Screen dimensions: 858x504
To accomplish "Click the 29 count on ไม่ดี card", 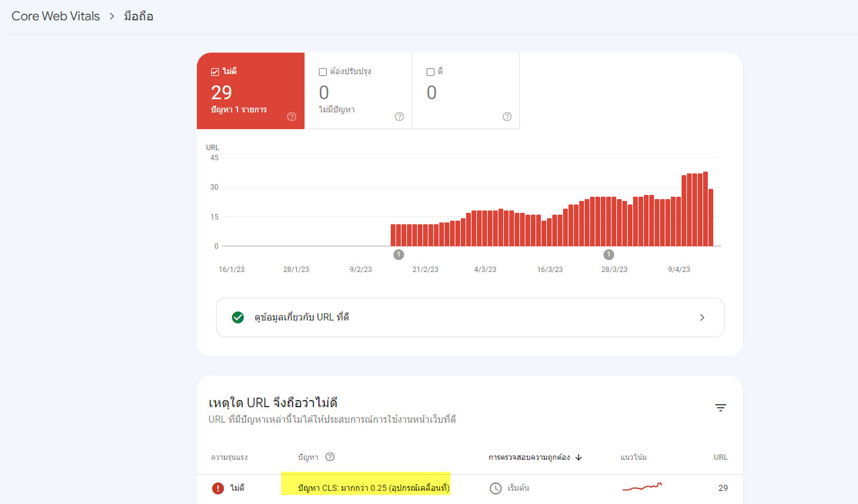I will coord(221,93).
